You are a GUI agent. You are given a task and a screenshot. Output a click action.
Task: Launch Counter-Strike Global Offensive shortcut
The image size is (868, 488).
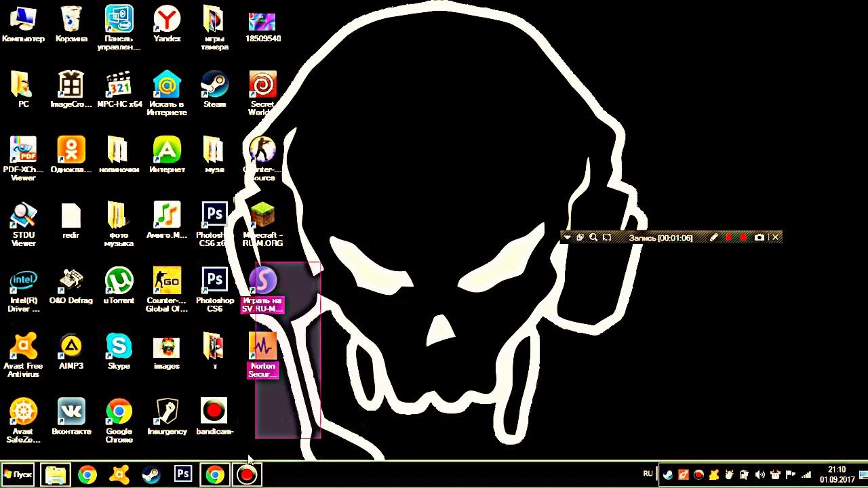(167, 290)
